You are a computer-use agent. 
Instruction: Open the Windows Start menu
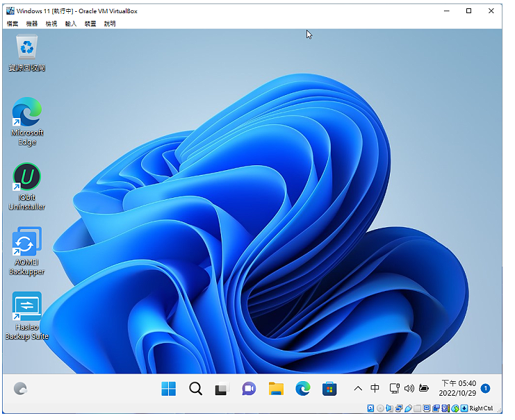point(168,389)
